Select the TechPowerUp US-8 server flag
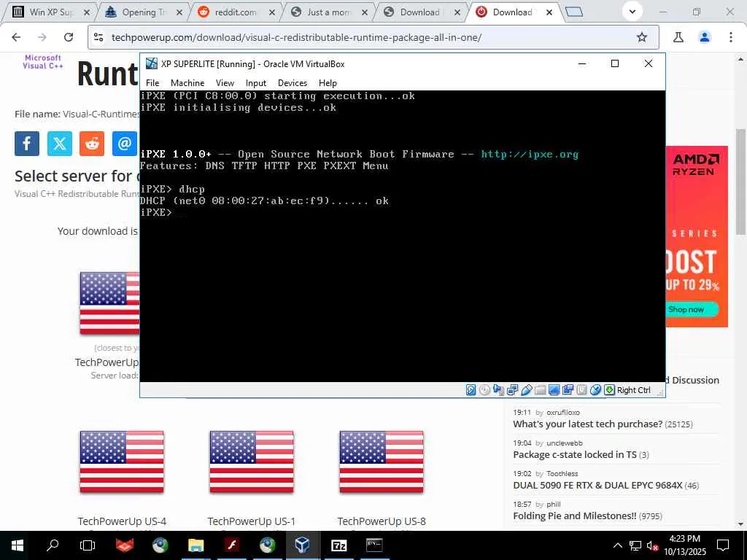The width and height of the screenshot is (747, 560). pyautogui.click(x=382, y=462)
